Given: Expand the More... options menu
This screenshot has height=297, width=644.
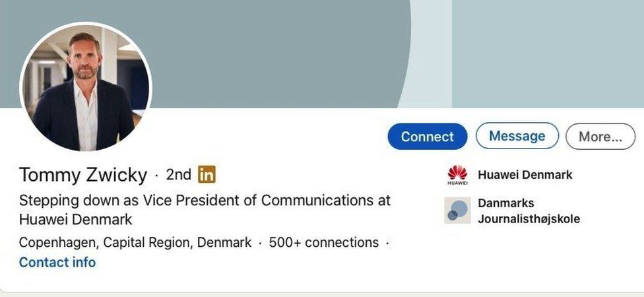Looking at the screenshot, I should (x=600, y=137).
